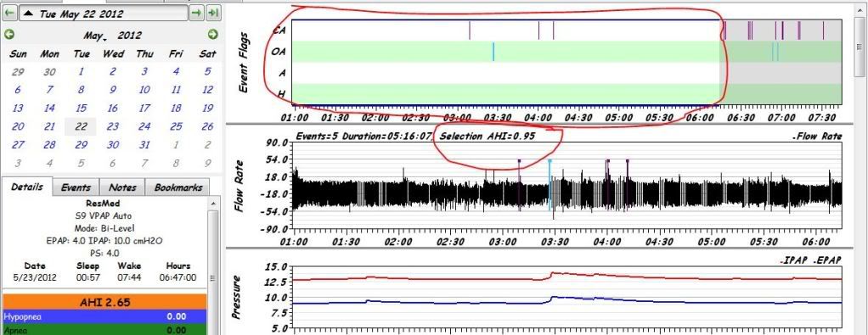Click the cyan marker in the Flow Rate graph

[550, 185]
